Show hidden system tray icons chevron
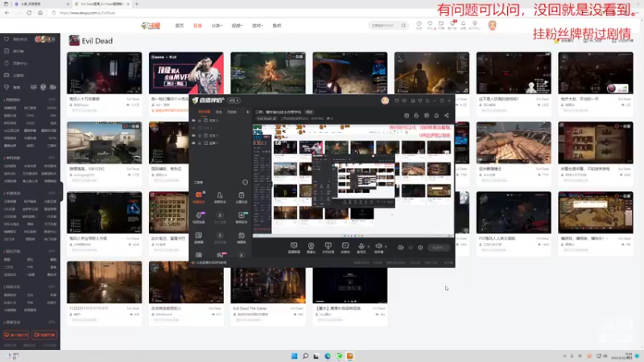This screenshot has width=644, height=362. pyautogui.click(x=564, y=356)
